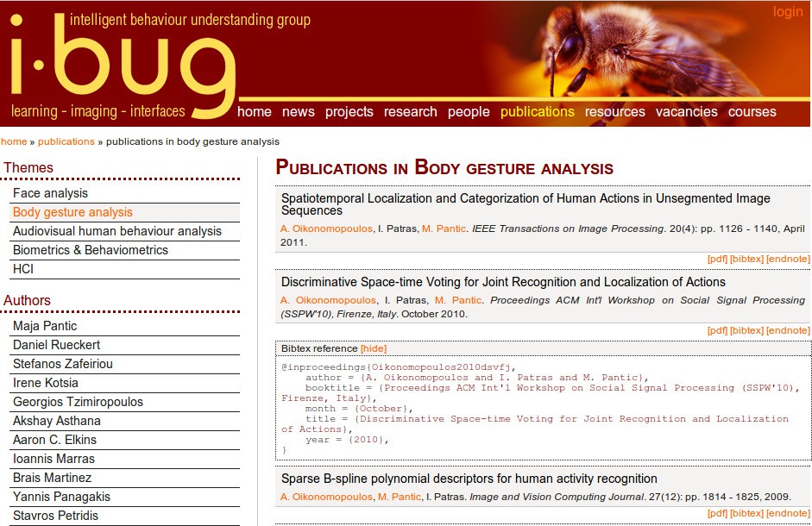
Task: Hide the Bibtex reference box
Action: point(374,348)
